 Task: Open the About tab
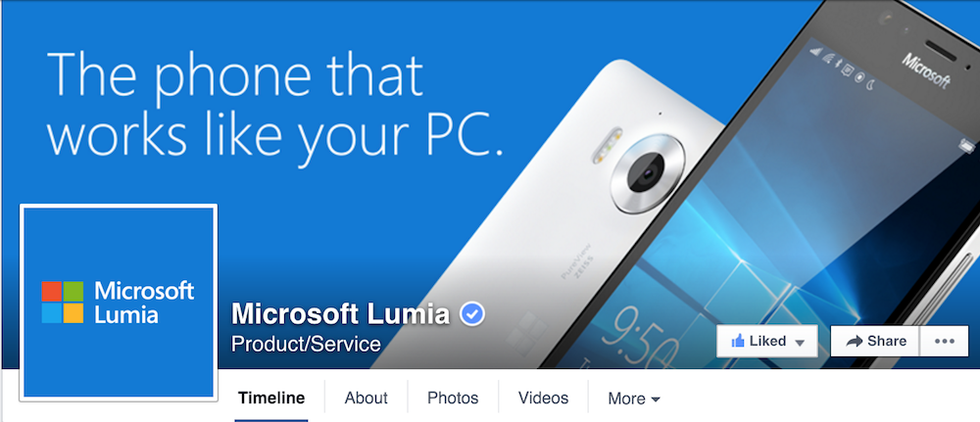coord(367,398)
